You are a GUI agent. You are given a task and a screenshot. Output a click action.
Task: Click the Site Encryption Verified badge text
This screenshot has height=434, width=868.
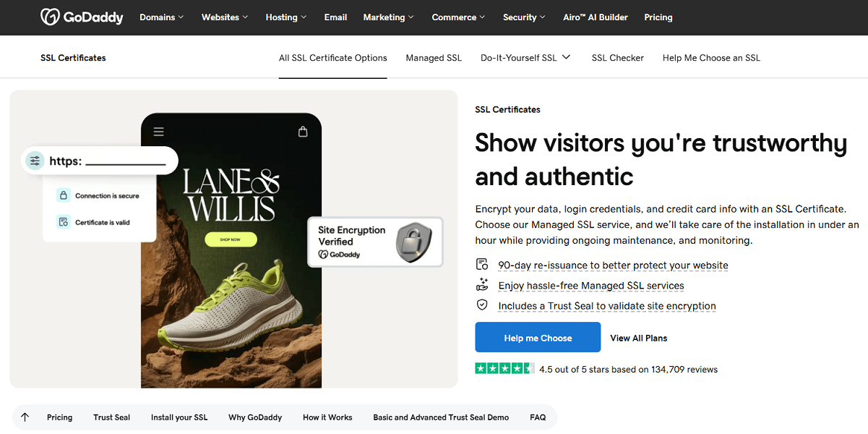tap(352, 236)
